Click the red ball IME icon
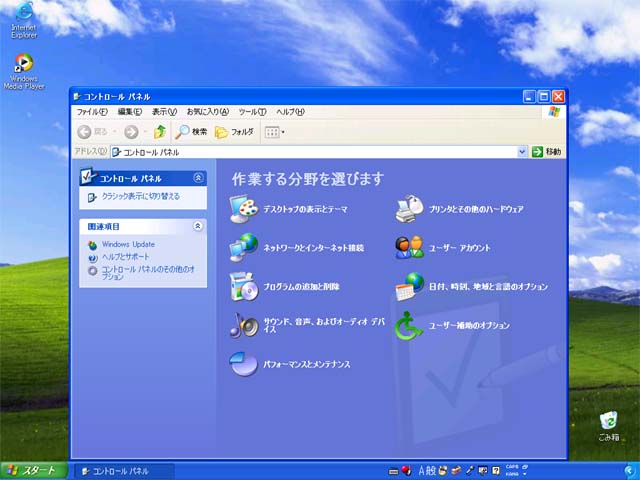The height and width of the screenshot is (480, 640). (x=406, y=471)
